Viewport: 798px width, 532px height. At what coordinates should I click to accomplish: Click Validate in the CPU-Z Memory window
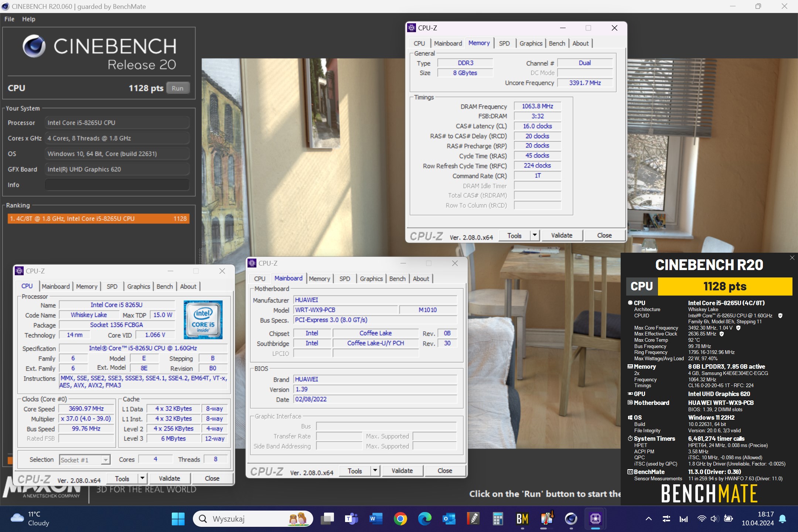point(562,235)
